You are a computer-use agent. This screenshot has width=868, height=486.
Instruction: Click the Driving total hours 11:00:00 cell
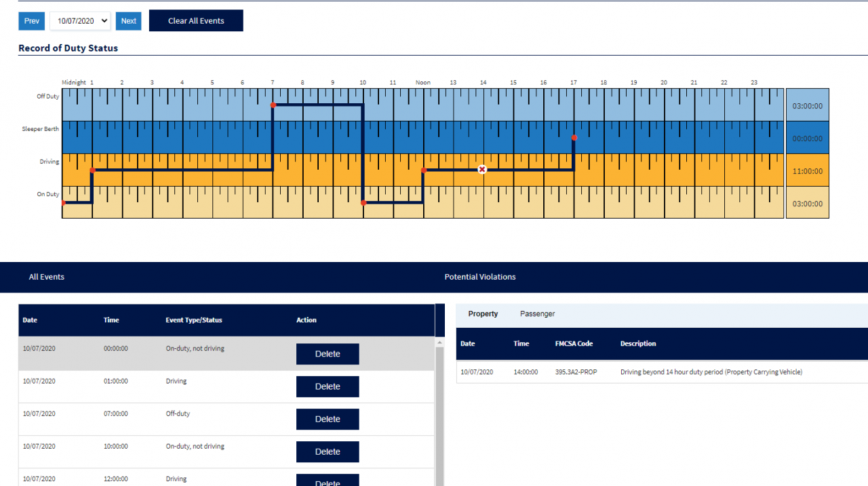point(807,171)
